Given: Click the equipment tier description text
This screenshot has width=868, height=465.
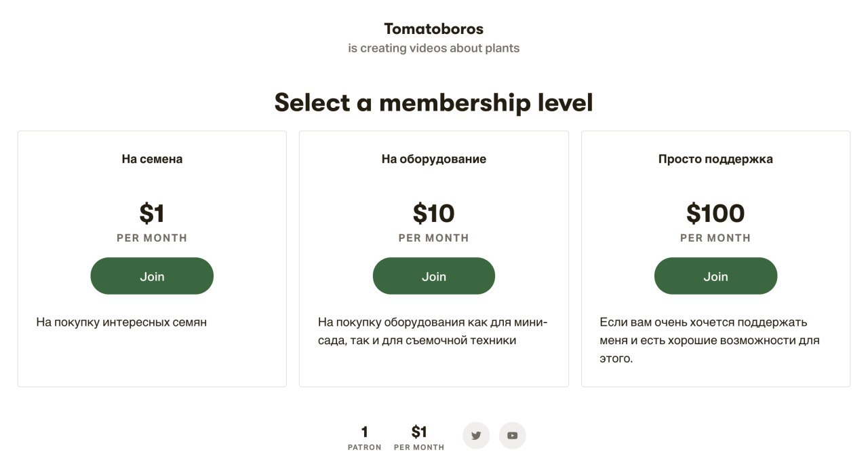Looking at the screenshot, I should click(433, 331).
